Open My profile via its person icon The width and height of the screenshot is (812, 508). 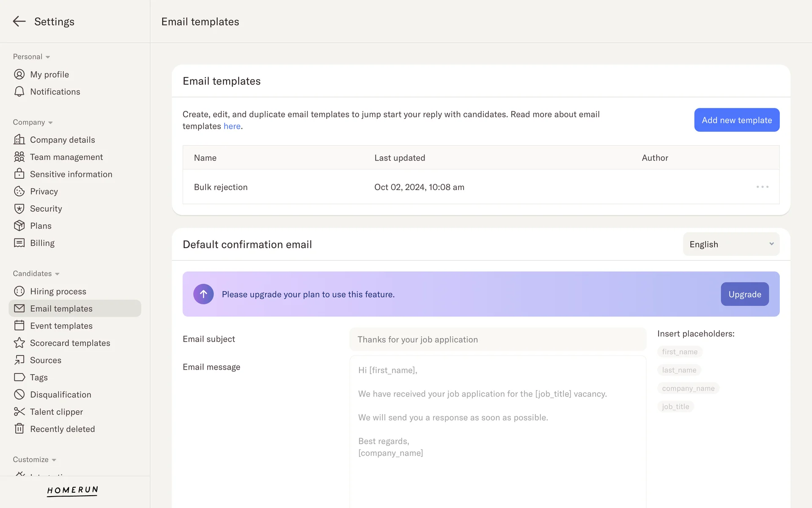coord(19,75)
